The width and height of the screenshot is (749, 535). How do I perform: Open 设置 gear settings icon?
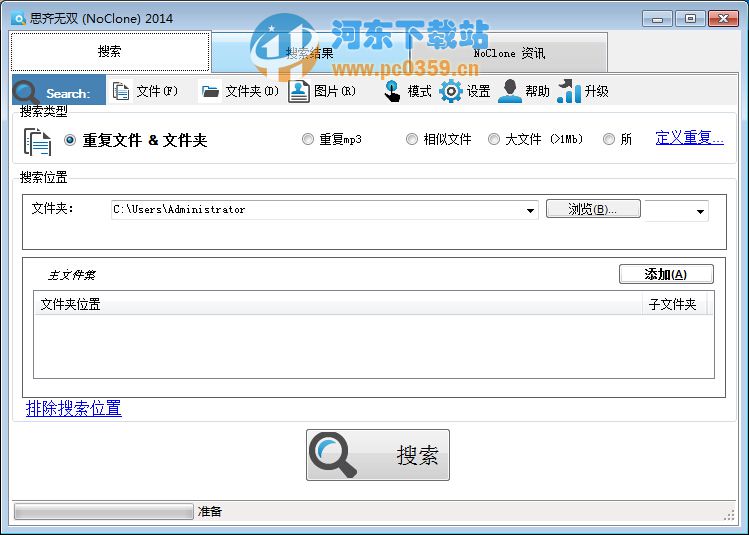coord(451,91)
